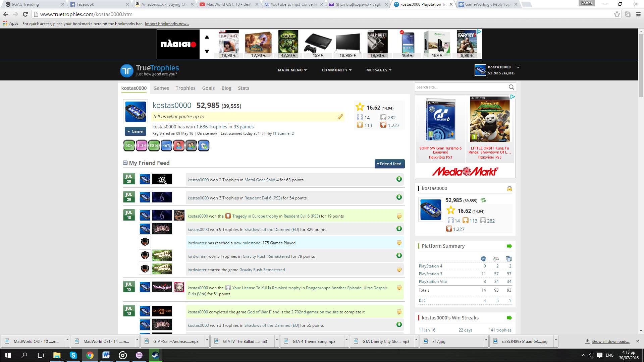Open the COMMUNITY dropdown
The height and width of the screenshot is (362, 644).
(336, 70)
